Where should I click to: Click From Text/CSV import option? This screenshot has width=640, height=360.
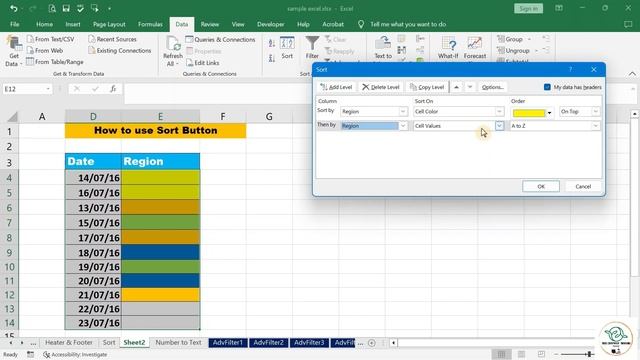pyautogui.click(x=51, y=39)
